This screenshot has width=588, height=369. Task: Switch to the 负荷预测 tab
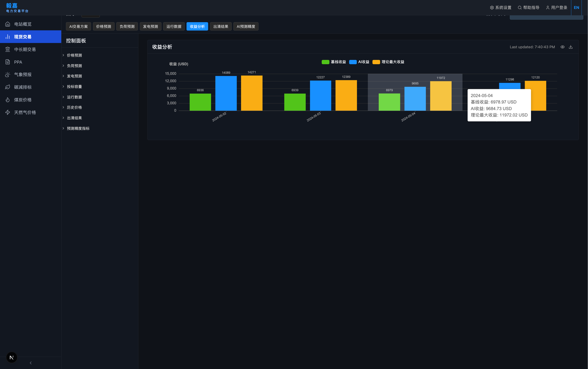[127, 26]
